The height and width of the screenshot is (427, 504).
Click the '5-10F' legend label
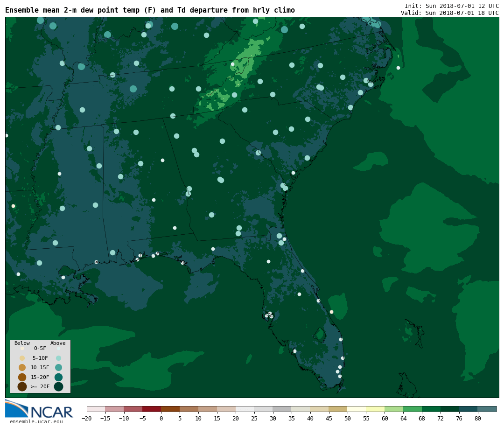click(x=40, y=358)
